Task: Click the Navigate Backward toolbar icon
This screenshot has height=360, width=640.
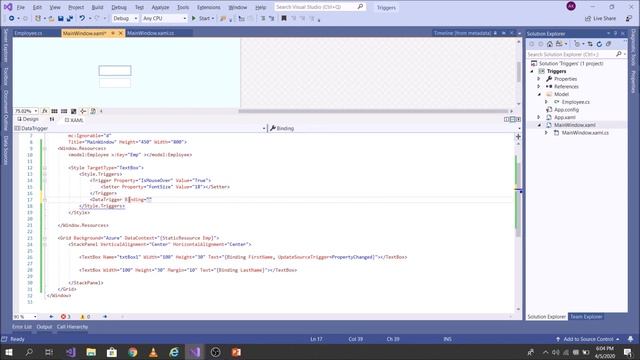Action: [x=11, y=18]
